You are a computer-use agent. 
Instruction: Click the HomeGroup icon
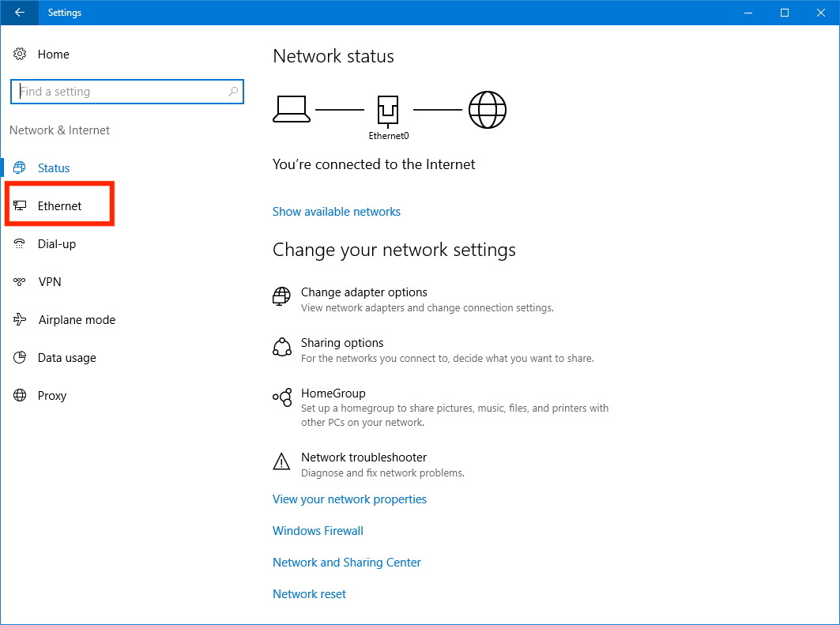point(281,398)
